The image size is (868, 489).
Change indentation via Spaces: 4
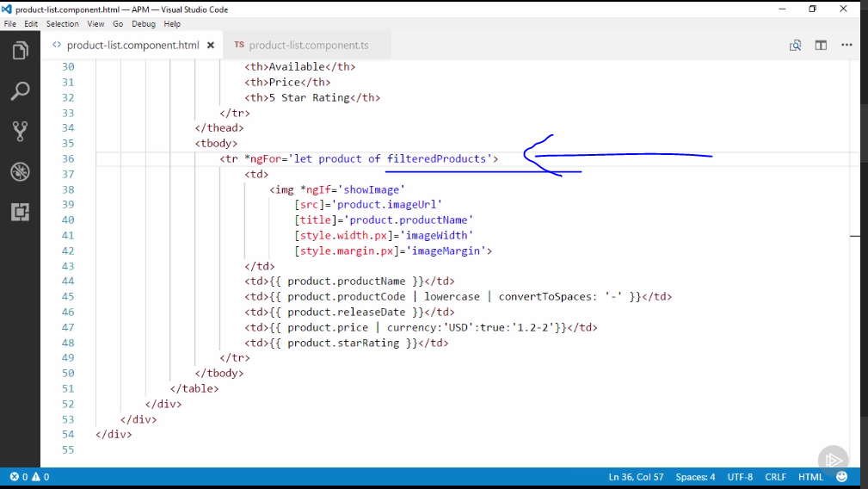tap(695, 477)
